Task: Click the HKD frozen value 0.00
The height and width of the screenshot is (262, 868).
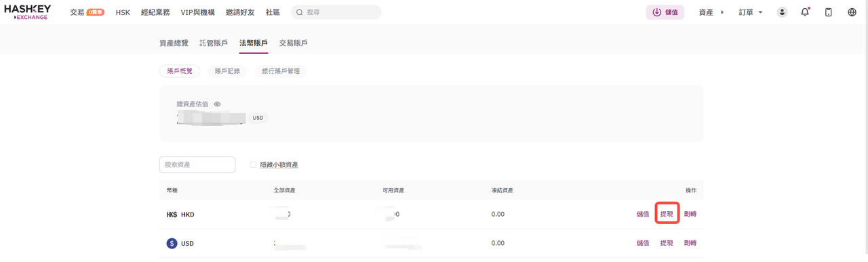Action: [498, 215]
